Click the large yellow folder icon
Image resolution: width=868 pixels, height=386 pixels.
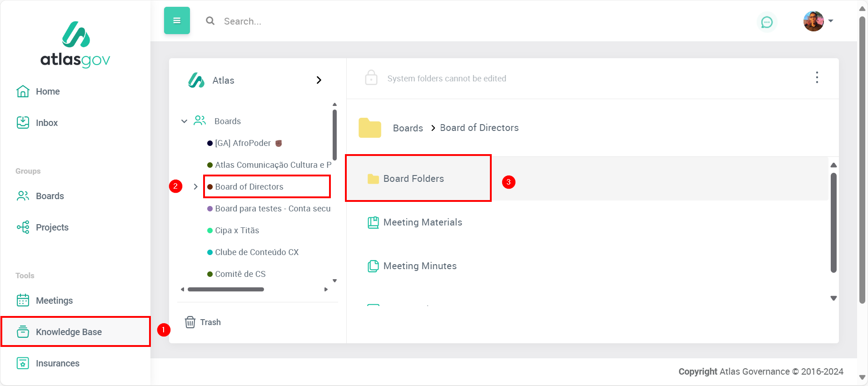(369, 128)
